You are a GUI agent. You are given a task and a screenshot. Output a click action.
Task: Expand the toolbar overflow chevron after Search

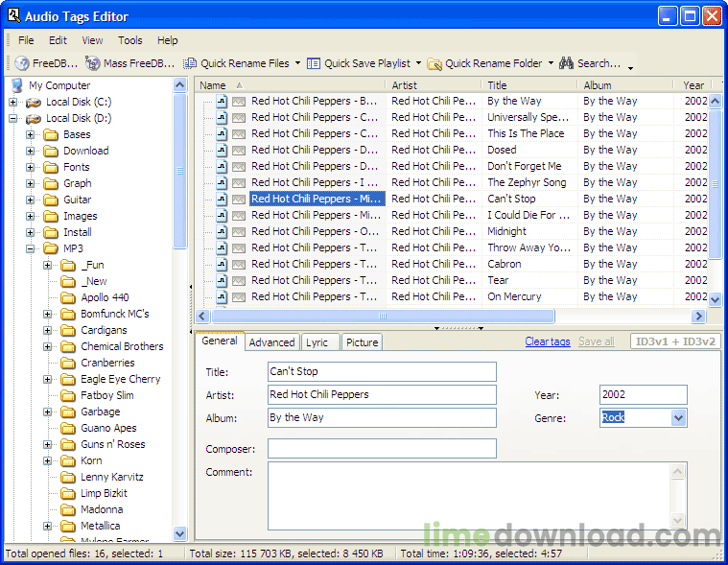coord(630,68)
